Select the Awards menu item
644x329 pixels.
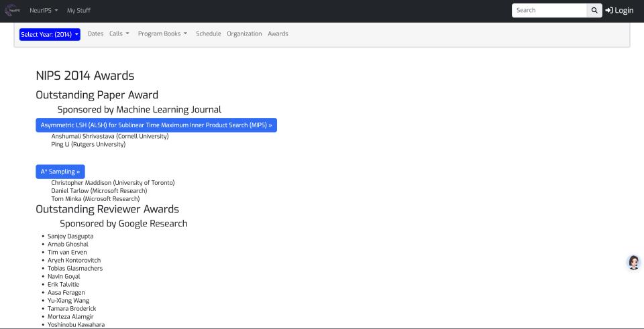(x=278, y=34)
